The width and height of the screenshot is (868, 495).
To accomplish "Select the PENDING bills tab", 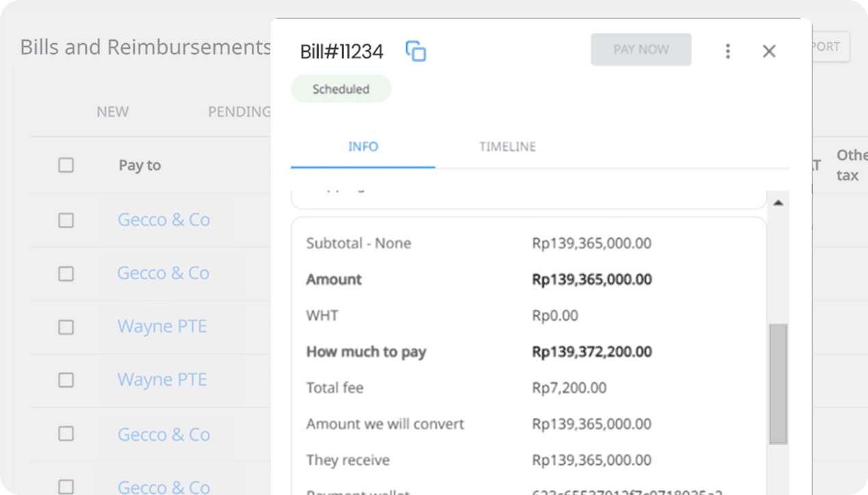I will tap(239, 112).
